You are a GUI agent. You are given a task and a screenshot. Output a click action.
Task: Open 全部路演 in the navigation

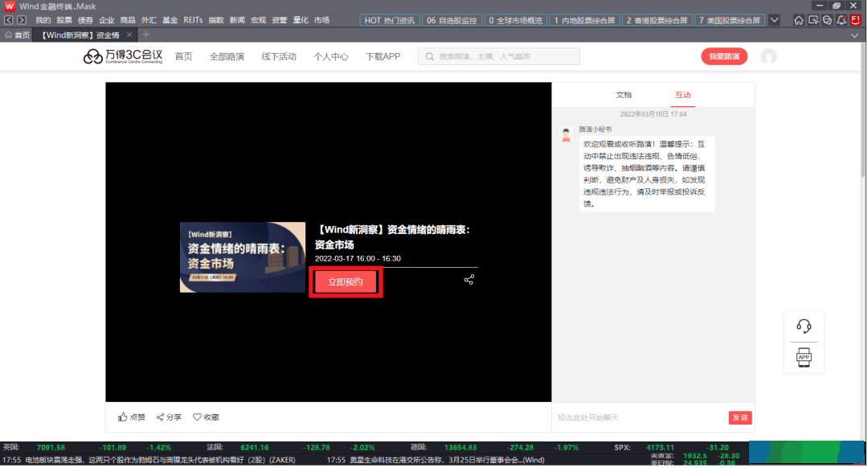coord(227,56)
